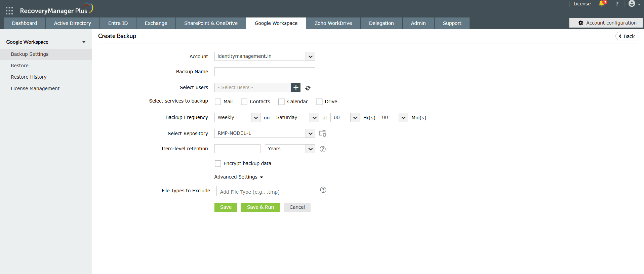Screen dimensions: 644x274
Task: Open Account configuration
Action: coord(606,23)
